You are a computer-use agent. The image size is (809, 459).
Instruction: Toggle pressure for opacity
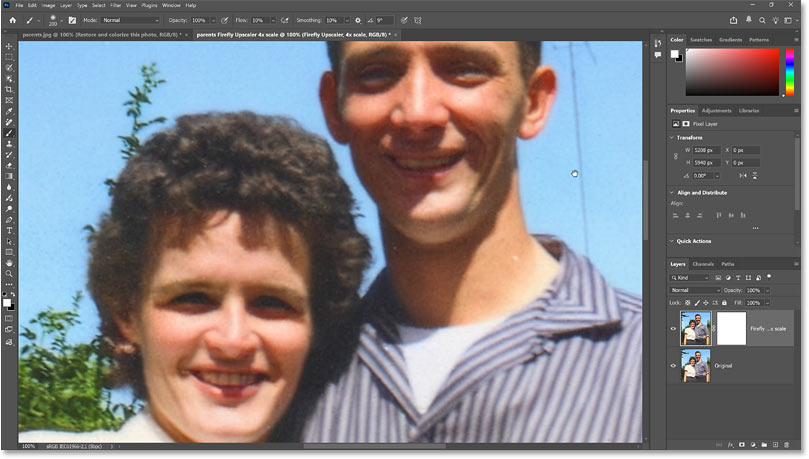pyautogui.click(x=224, y=21)
